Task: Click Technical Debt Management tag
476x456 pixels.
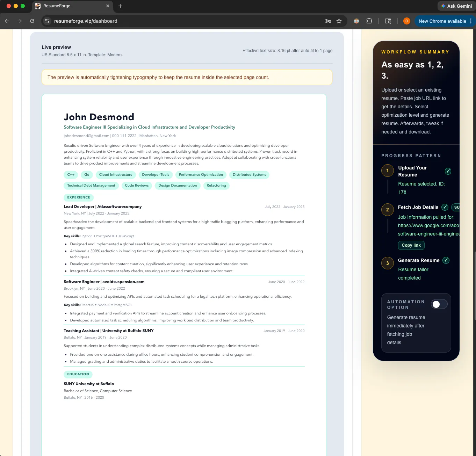Action: [91, 186]
